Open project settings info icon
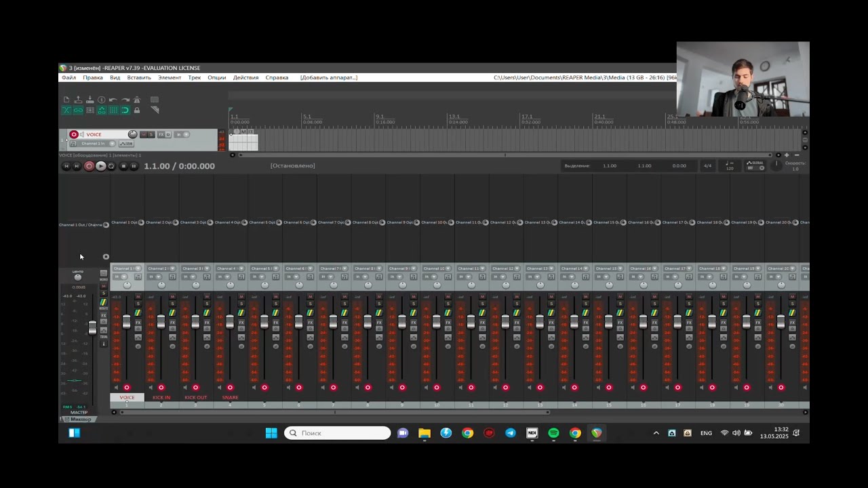868x488 pixels. point(102,100)
